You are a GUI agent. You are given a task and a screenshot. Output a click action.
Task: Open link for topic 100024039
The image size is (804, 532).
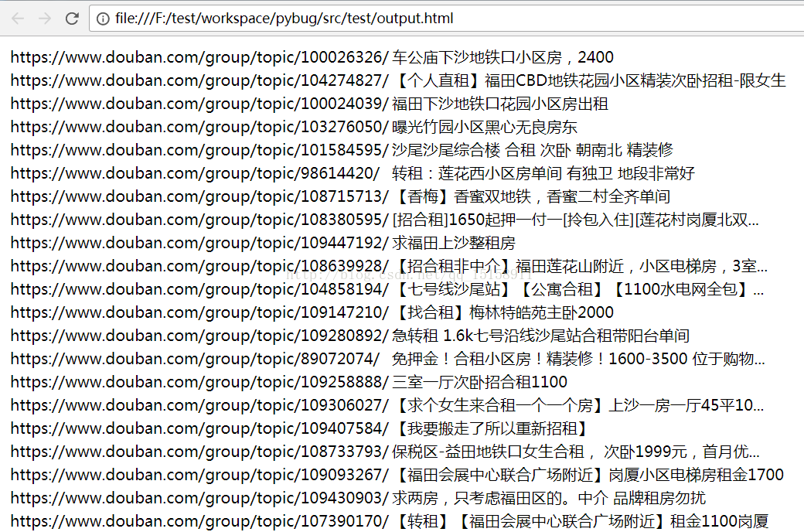point(199,104)
